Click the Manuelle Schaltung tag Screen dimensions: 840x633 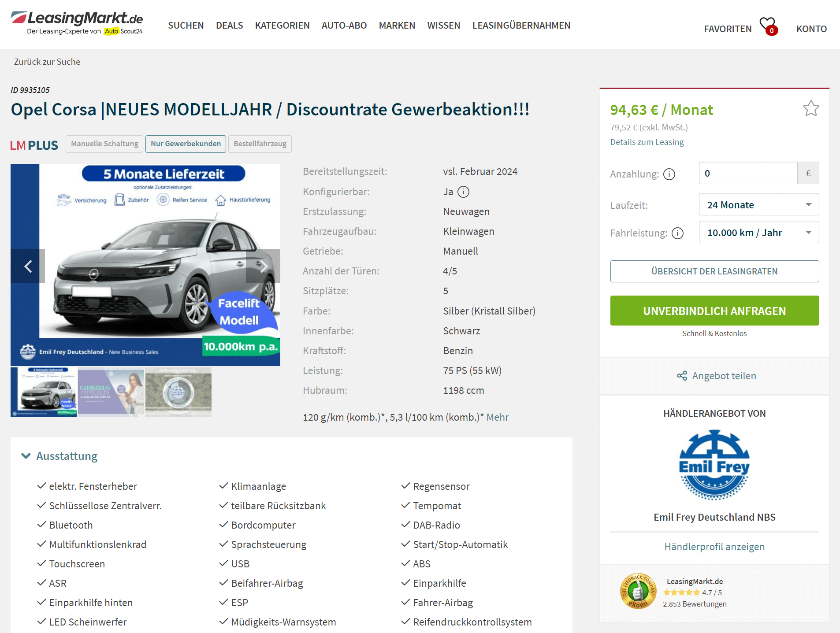click(104, 144)
